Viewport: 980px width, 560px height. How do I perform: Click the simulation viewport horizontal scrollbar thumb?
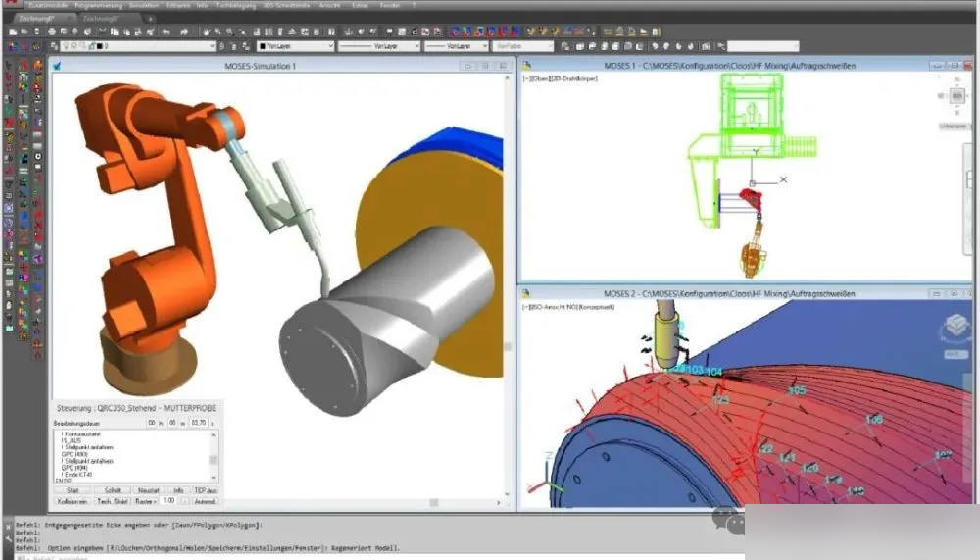434,502
